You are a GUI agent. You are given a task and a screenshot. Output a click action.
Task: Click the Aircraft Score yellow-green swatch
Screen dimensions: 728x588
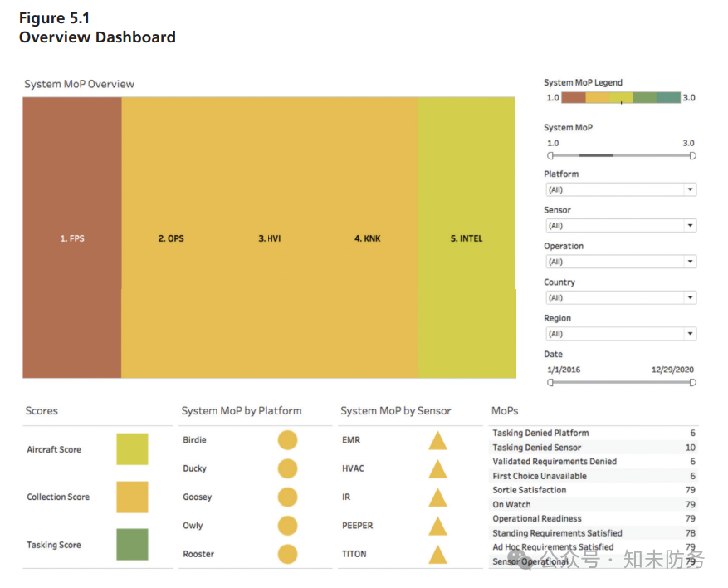[x=132, y=449]
